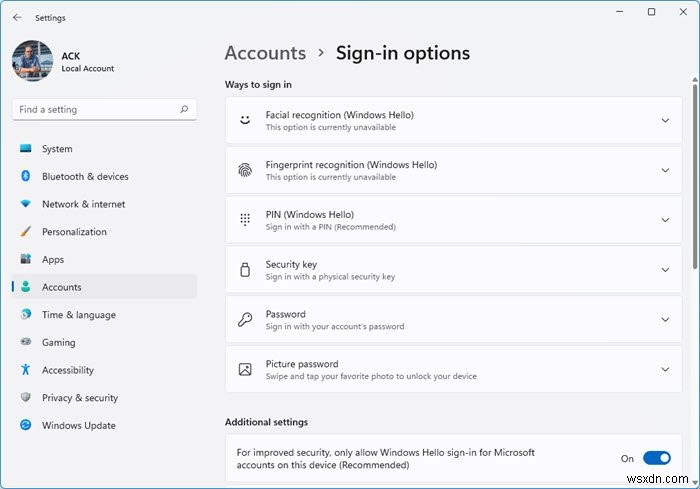The height and width of the screenshot is (489, 700).
Task: Click the Privacy & security shield icon
Action: coord(26,398)
